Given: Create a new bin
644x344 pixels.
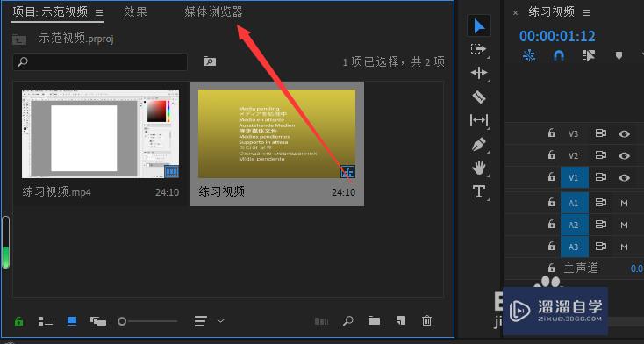Looking at the screenshot, I should tap(374, 320).
